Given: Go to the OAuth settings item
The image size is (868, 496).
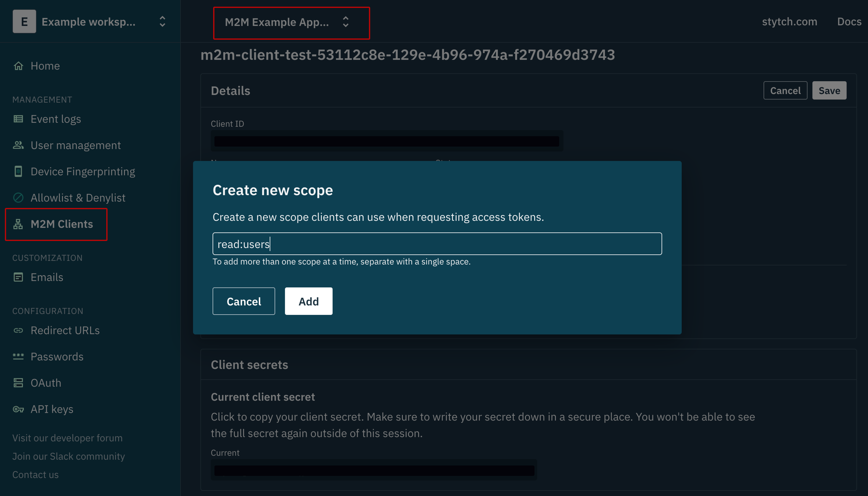Looking at the screenshot, I should (46, 383).
